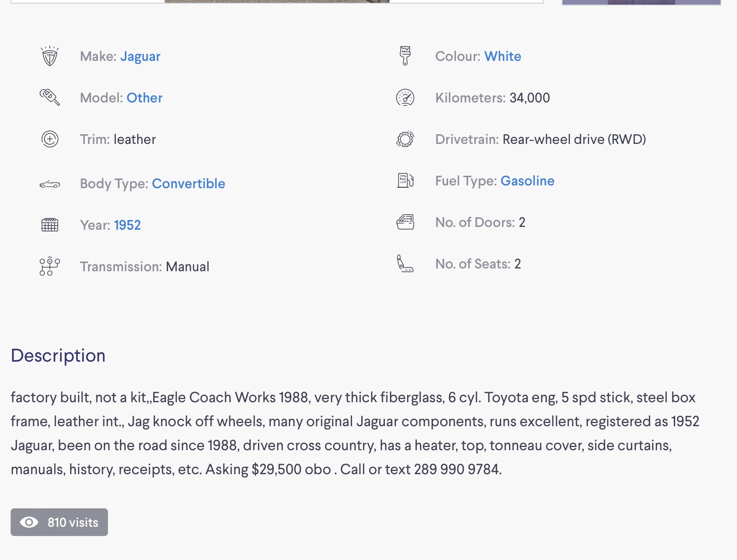Follow the Convertible body type link
This screenshot has width=737, height=560.
[x=188, y=184]
